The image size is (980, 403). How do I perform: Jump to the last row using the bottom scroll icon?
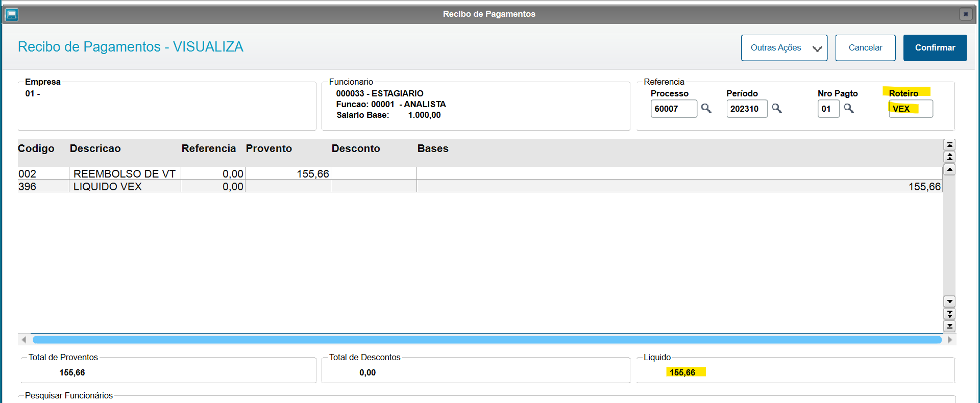point(950,326)
